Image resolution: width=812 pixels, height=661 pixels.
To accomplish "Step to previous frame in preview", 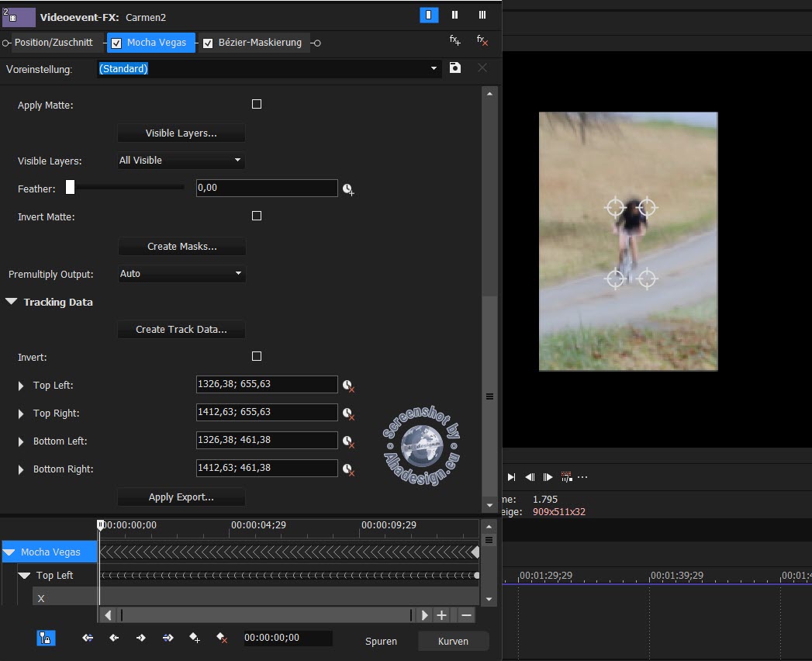I will [x=530, y=477].
